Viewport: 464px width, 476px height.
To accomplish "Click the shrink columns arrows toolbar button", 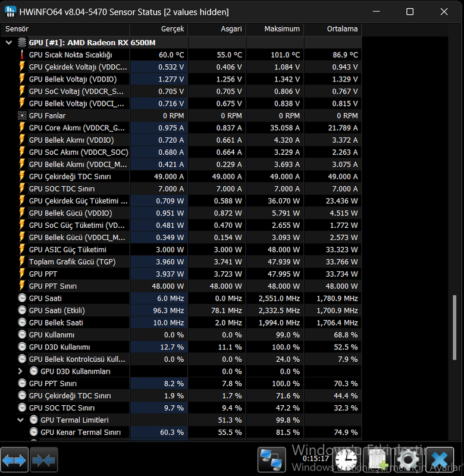I will [43, 460].
